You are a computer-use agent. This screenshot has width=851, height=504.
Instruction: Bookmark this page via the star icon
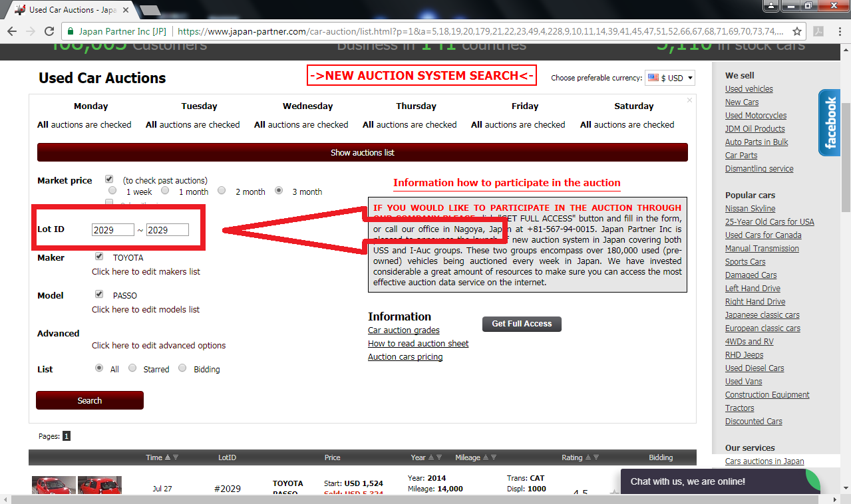pos(796,31)
